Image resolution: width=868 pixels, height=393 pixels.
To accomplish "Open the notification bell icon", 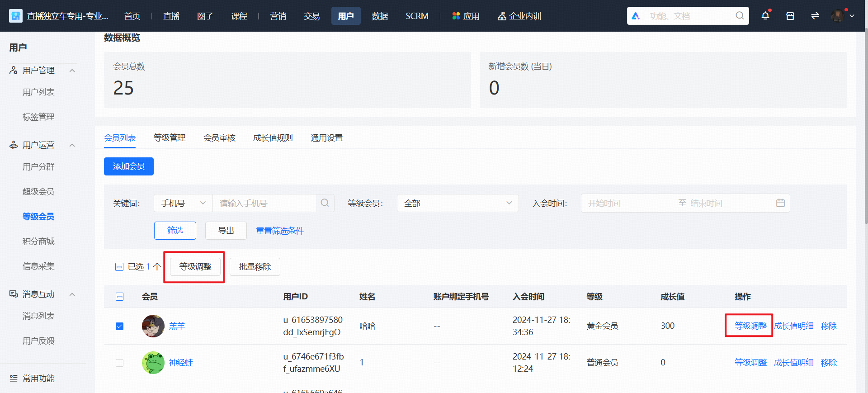I will tap(765, 16).
